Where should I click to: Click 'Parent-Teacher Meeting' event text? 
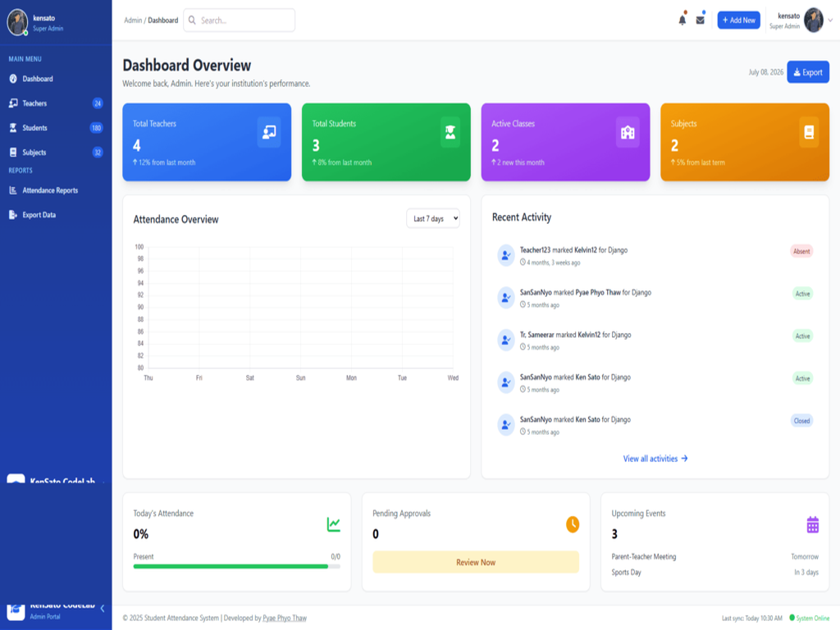tap(644, 557)
